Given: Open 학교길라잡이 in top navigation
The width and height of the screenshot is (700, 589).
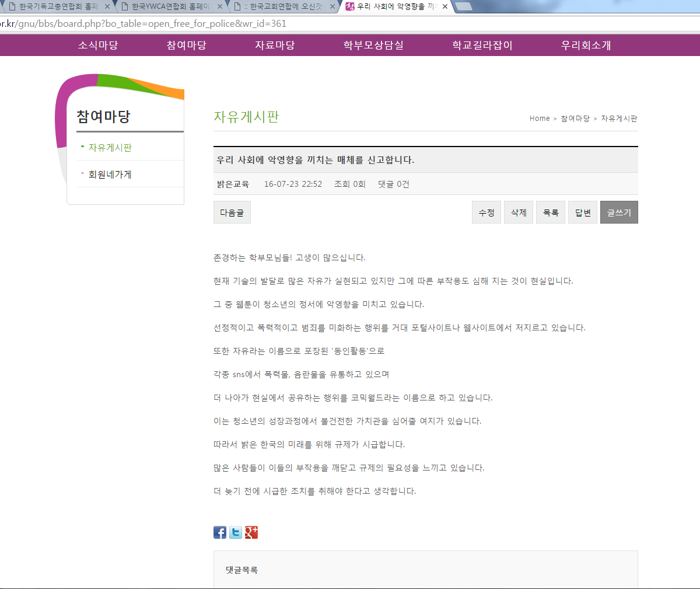Looking at the screenshot, I should pos(482,46).
